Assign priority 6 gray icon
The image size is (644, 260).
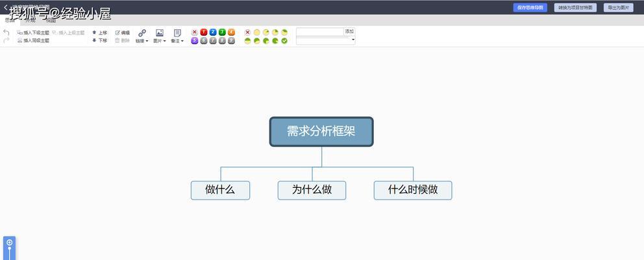pyautogui.click(x=204, y=41)
